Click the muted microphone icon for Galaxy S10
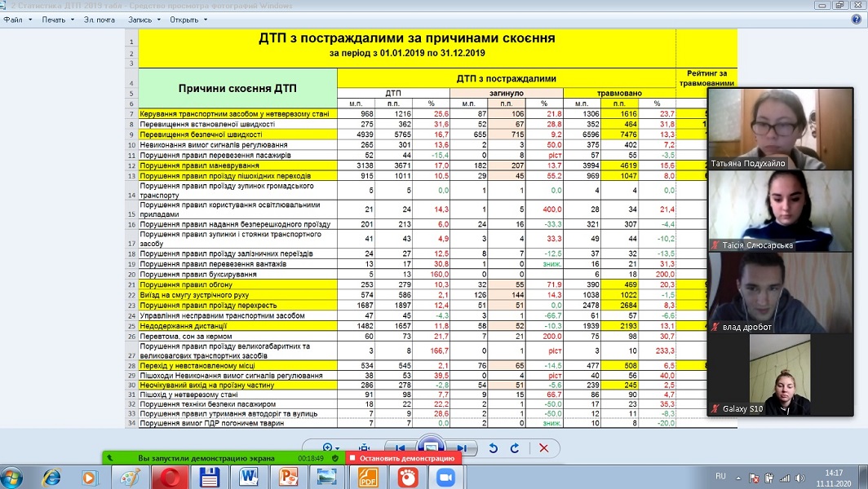Screen dimensions: 868x489 click(715, 409)
